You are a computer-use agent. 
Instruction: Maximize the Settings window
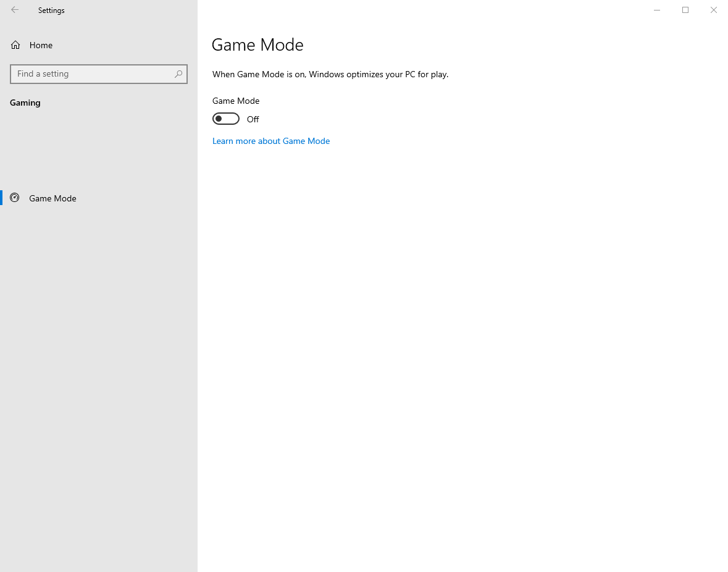click(685, 10)
